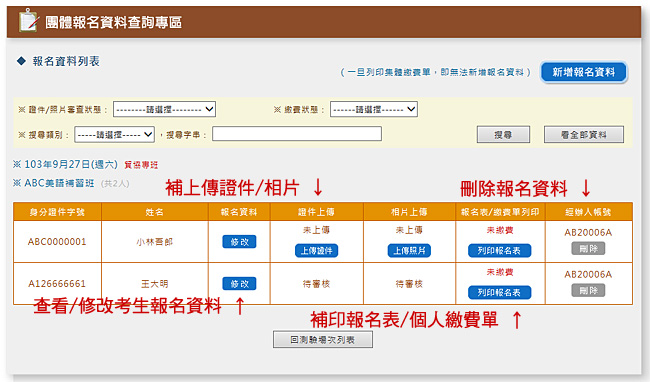Click the 看全部資料 button
Viewport: 650px width, 382px height.
584,135
